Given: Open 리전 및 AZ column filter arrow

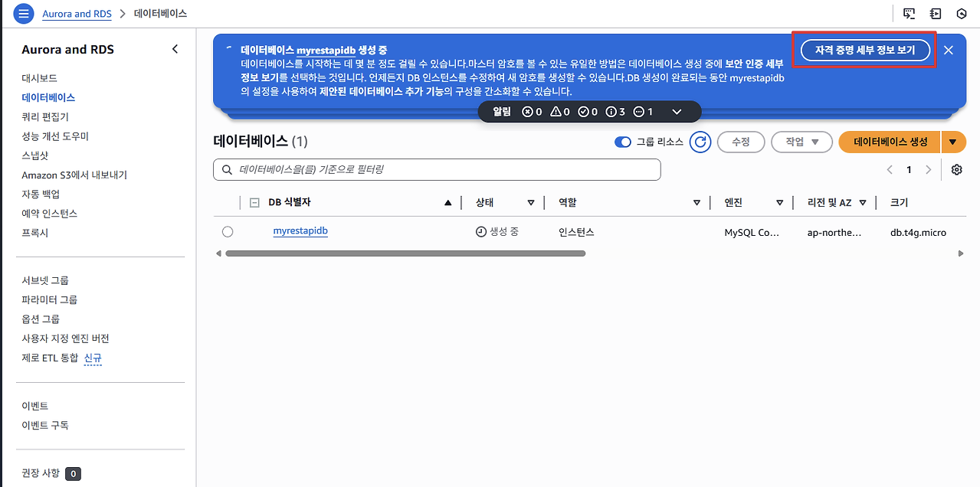Looking at the screenshot, I should [x=863, y=203].
